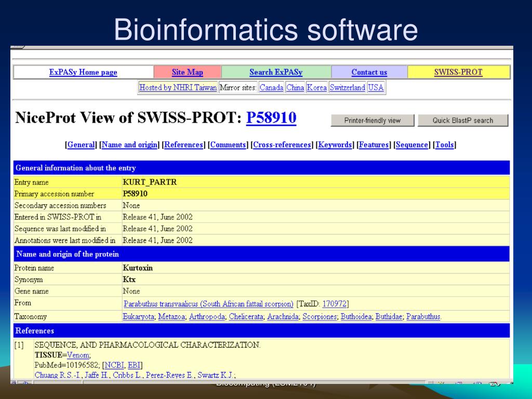Click the Hosted by NHRI Taiwan link
Image resolution: width=532 pixels, height=399 pixels.
178,87
